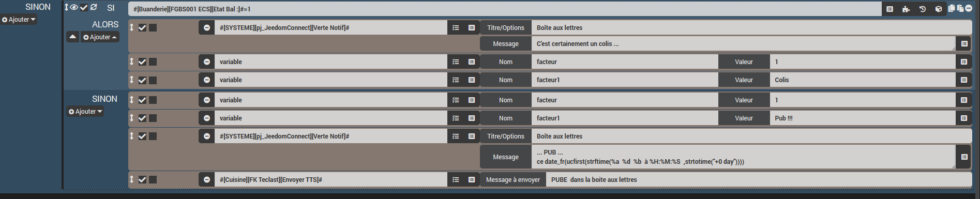This screenshot has height=199, width=980.
Task: Click the cube equipment icon in SI condition
Action: tap(939, 9)
